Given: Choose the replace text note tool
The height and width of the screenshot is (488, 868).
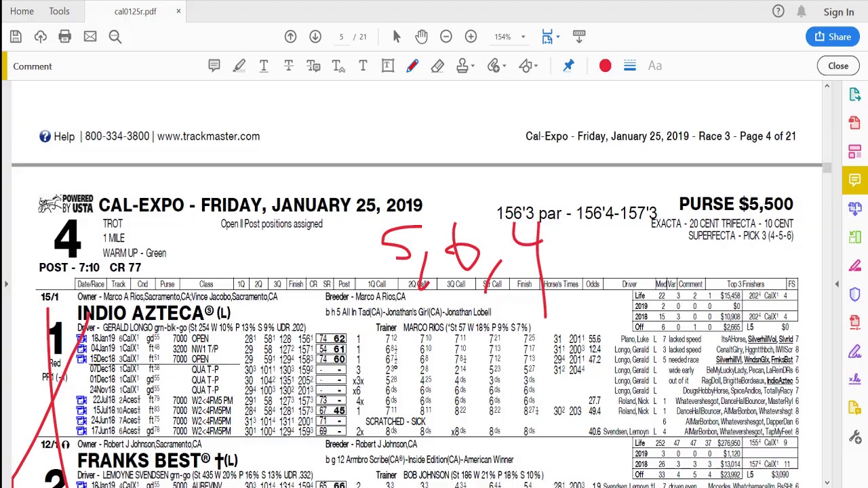Looking at the screenshot, I should coord(313,66).
